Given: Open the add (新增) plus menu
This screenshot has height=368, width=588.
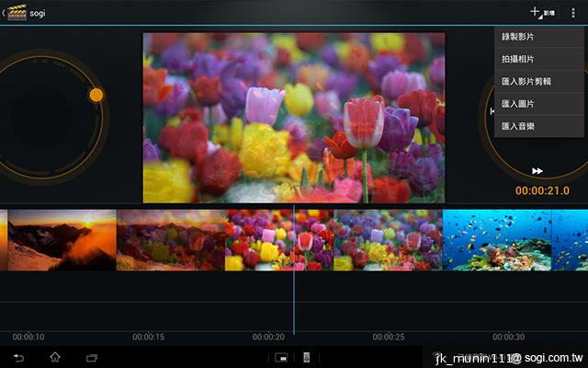Looking at the screenshot, I should coord(542,12).
